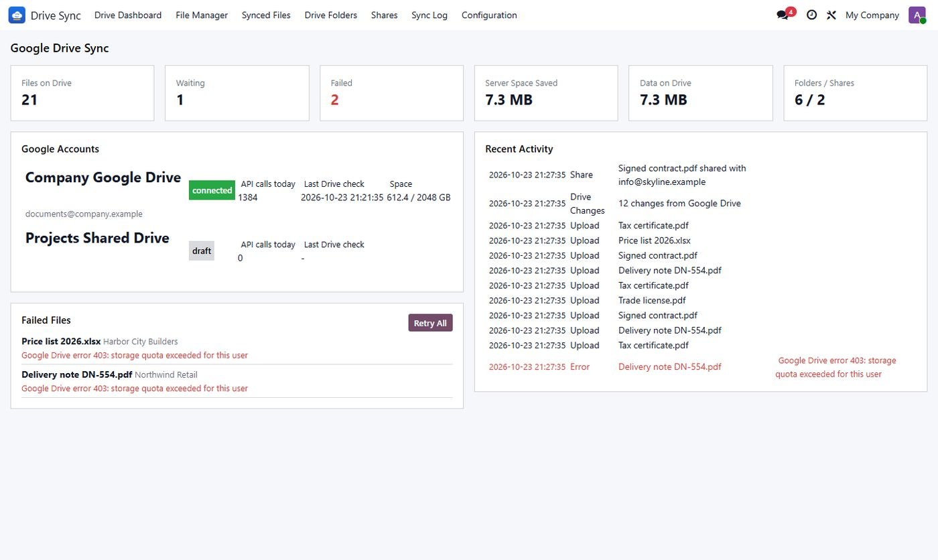
Task: Open the Shares menu
Action: (x=385, y=15)
